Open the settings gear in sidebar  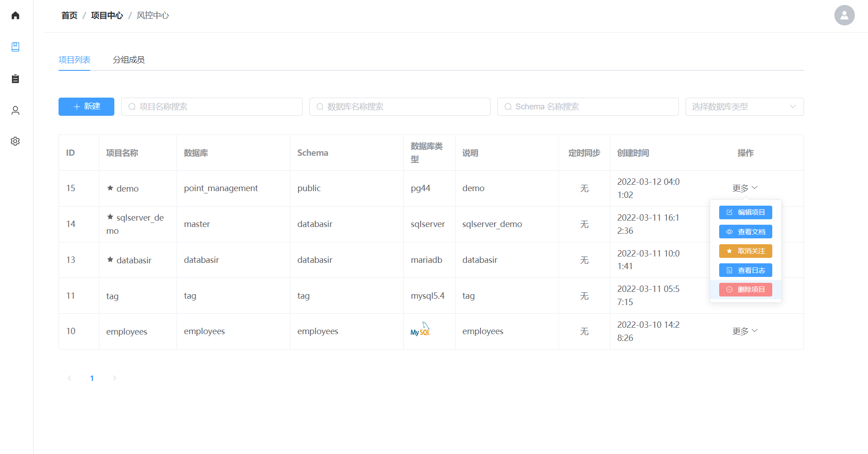[x=15, y=141]
